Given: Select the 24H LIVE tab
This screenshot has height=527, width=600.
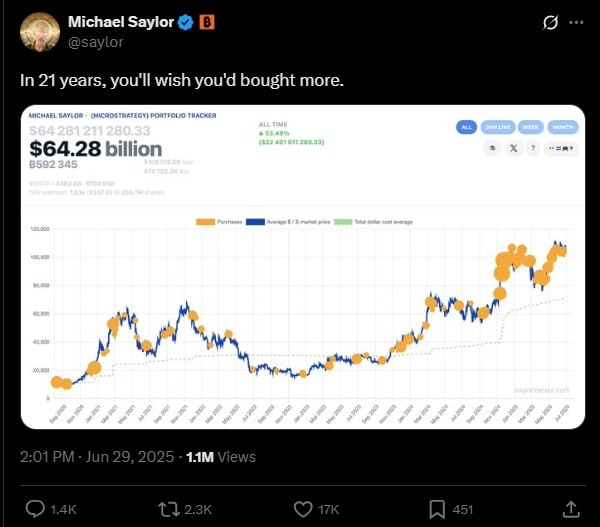Looking at the screenshot, I should (497, 127).
